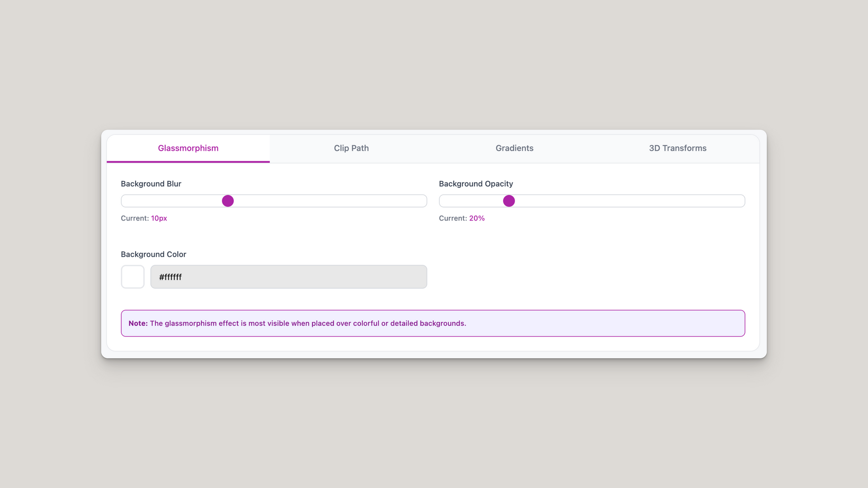Click the Background Opacity slider handle
Viewport: 868px width, 488px height.
tap(509, 201)
